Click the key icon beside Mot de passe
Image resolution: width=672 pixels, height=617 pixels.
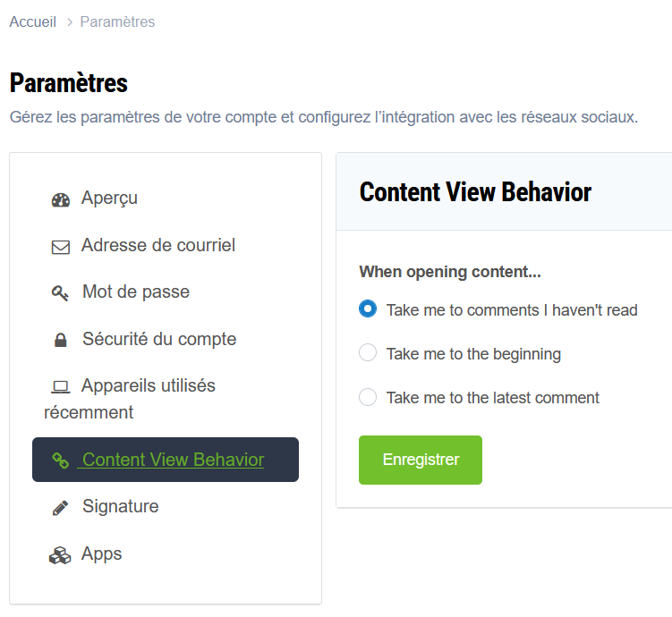(x=61, y=293)
